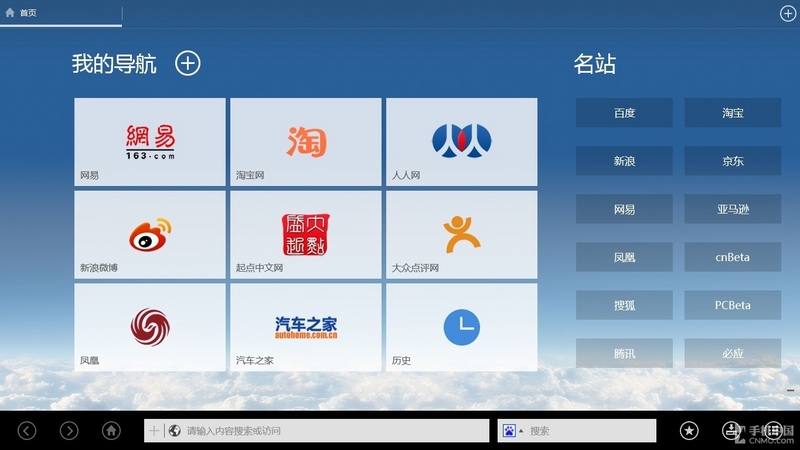
Task: Click the back arrow in bottom toolbar
Action: pyautogui.click(x=27, y=431)
